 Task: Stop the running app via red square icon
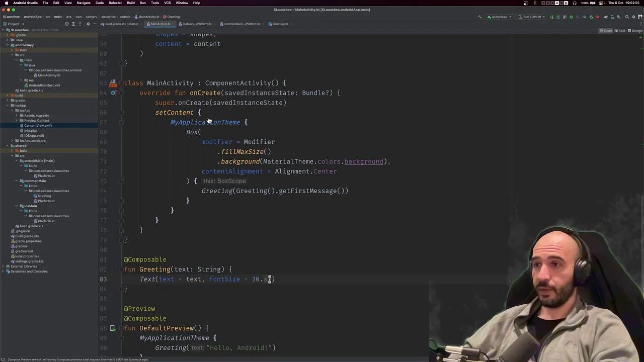pyautogui.click(x=598, y=17)
